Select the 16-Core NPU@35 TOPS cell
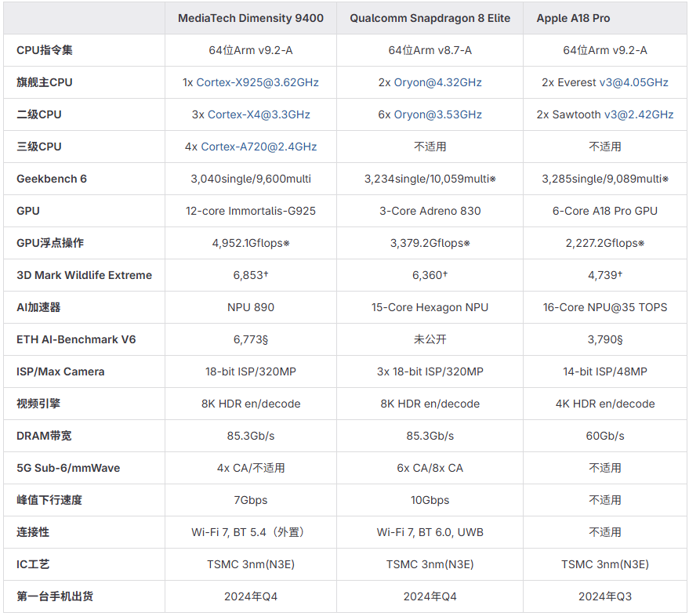This screenshot has width=689, height=616. (x=605, y=307)
